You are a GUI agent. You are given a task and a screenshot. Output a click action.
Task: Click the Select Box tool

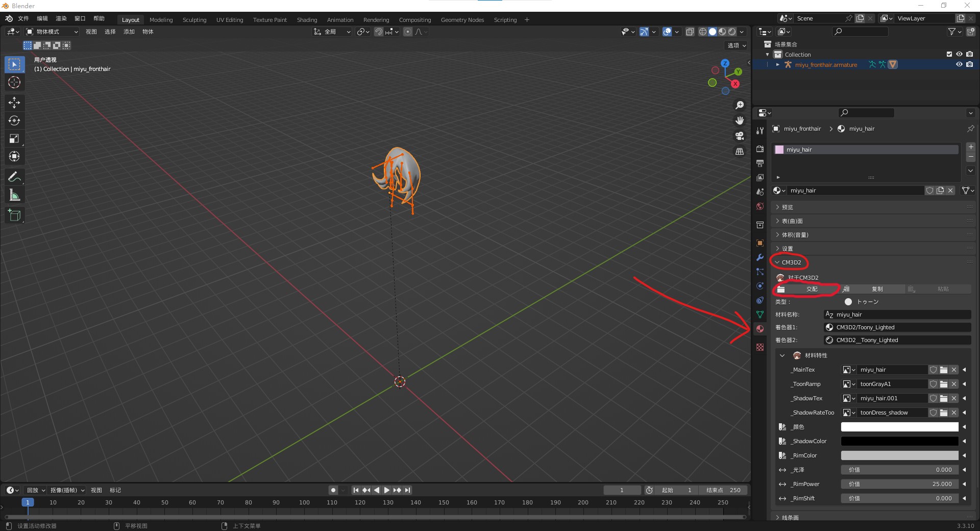point(14,64)
